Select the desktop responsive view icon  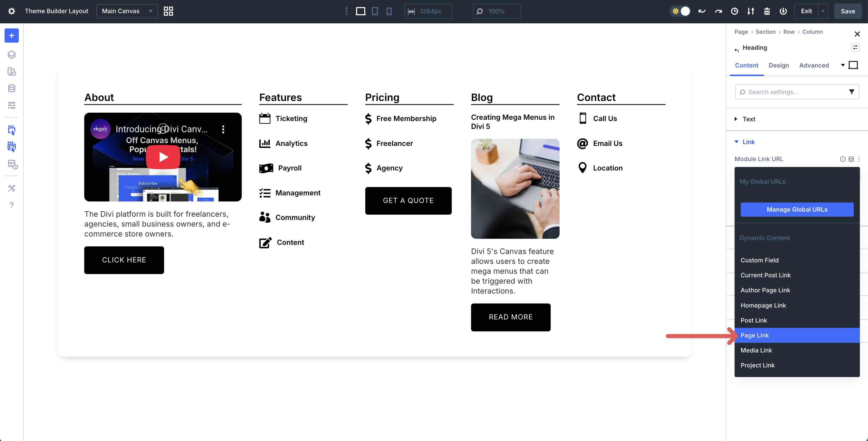click(x=360, y=11)
